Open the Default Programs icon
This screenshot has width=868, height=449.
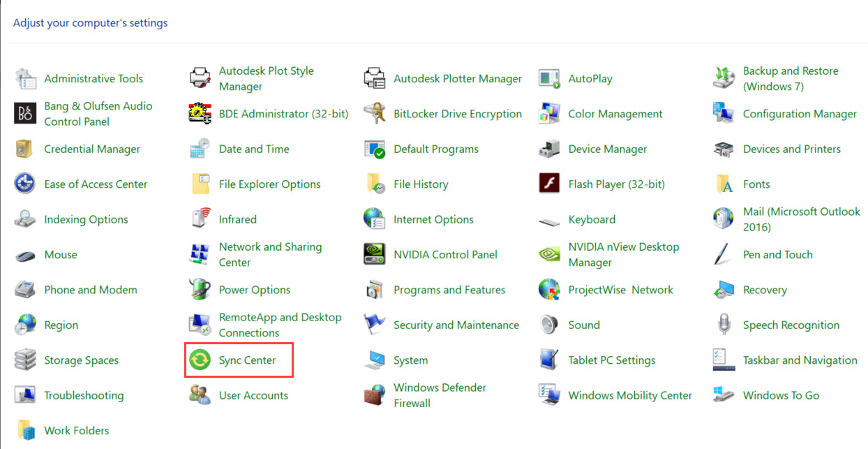pos(375,149)
